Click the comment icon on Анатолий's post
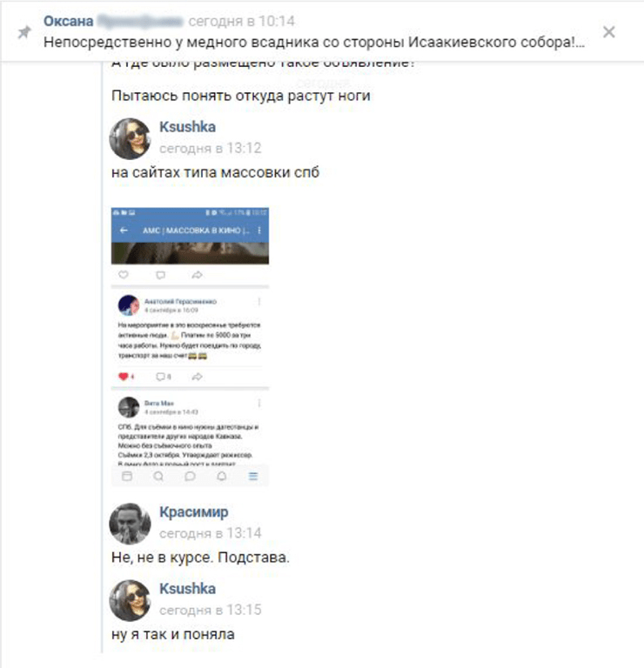The height and width of the screenshot is (668, 644). pos(160,377)
